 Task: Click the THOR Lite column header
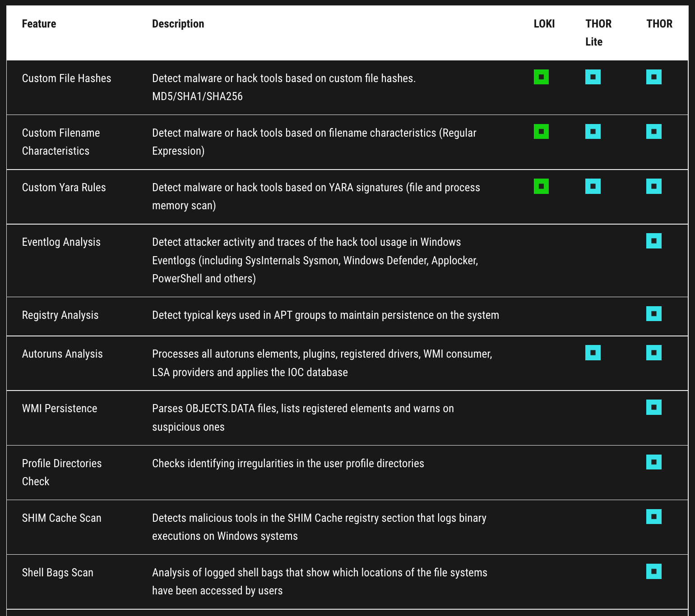point(598,32)
